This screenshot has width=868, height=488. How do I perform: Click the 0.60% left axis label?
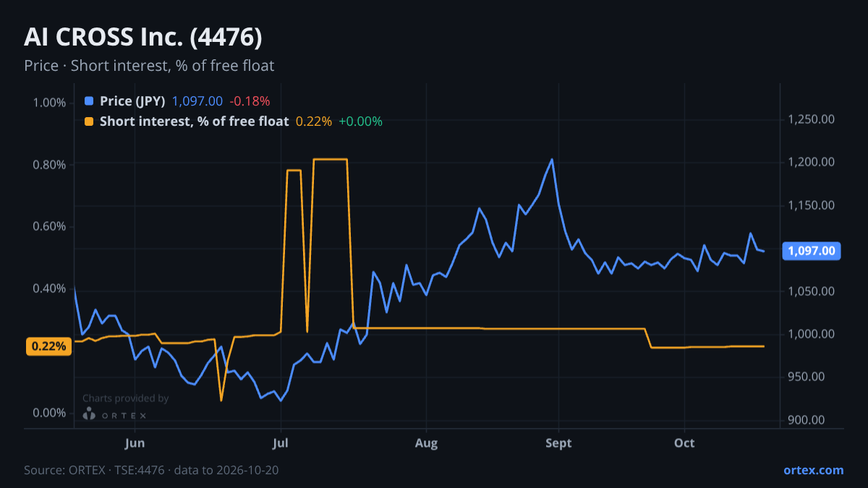[49, 226]
